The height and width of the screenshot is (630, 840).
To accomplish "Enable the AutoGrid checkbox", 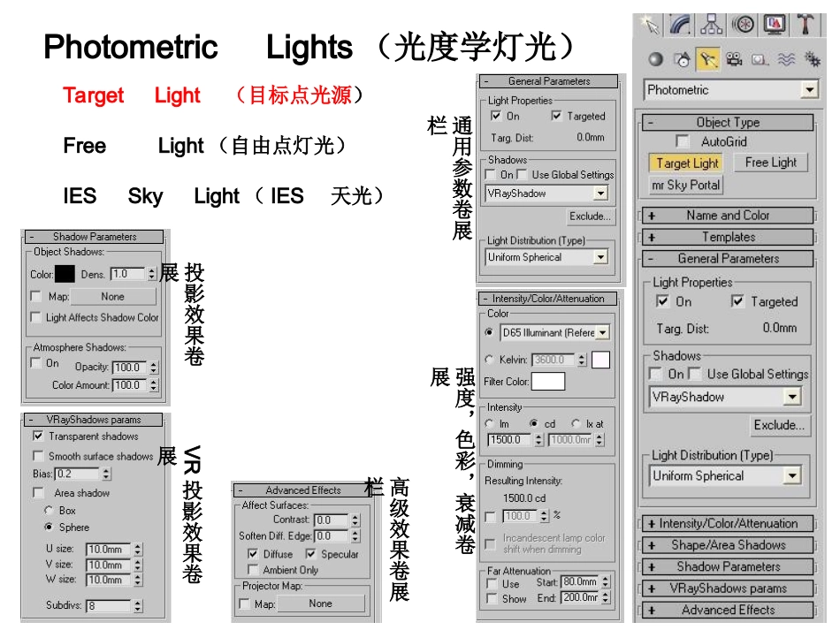I will (682, 141).
